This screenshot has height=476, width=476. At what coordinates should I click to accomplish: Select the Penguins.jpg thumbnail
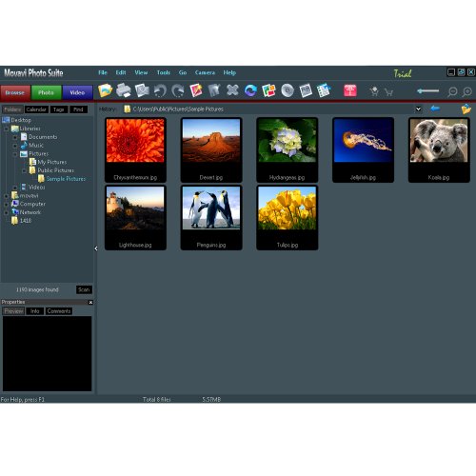211,218
